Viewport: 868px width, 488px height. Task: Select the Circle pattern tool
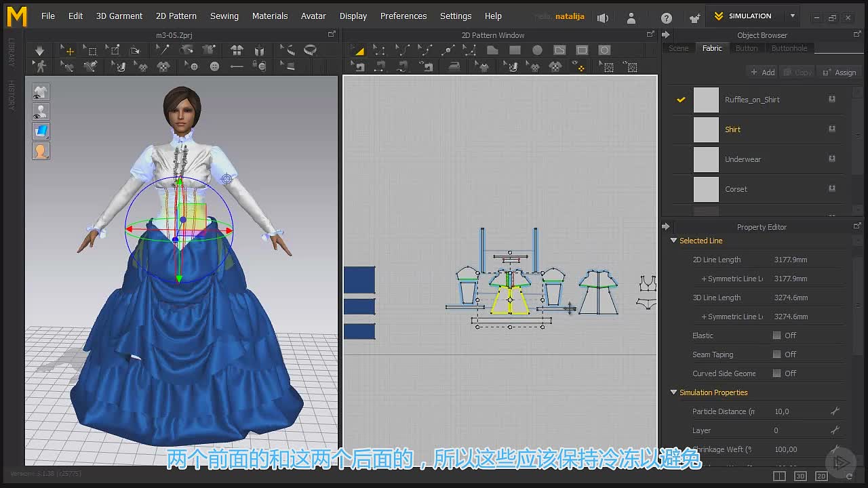[537, 50]
